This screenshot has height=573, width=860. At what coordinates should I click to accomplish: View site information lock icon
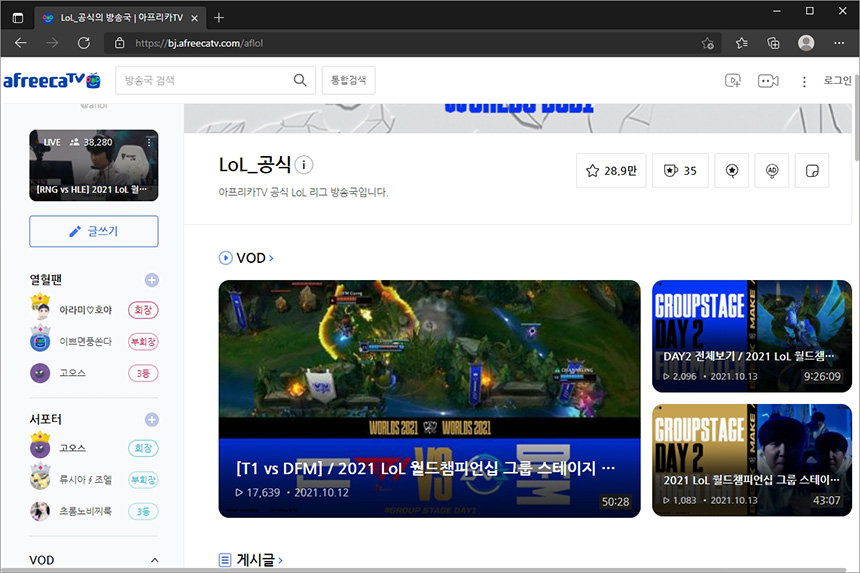pos(119,43)
